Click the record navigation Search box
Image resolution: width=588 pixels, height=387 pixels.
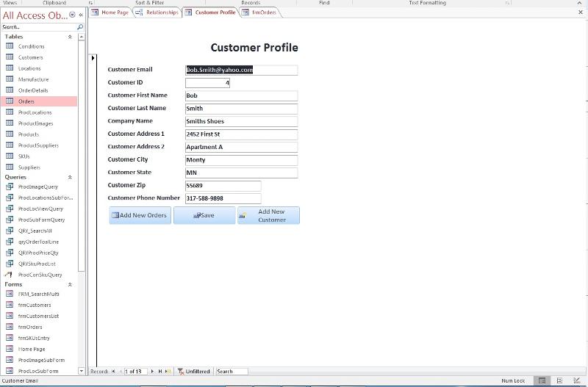(232, 372)
